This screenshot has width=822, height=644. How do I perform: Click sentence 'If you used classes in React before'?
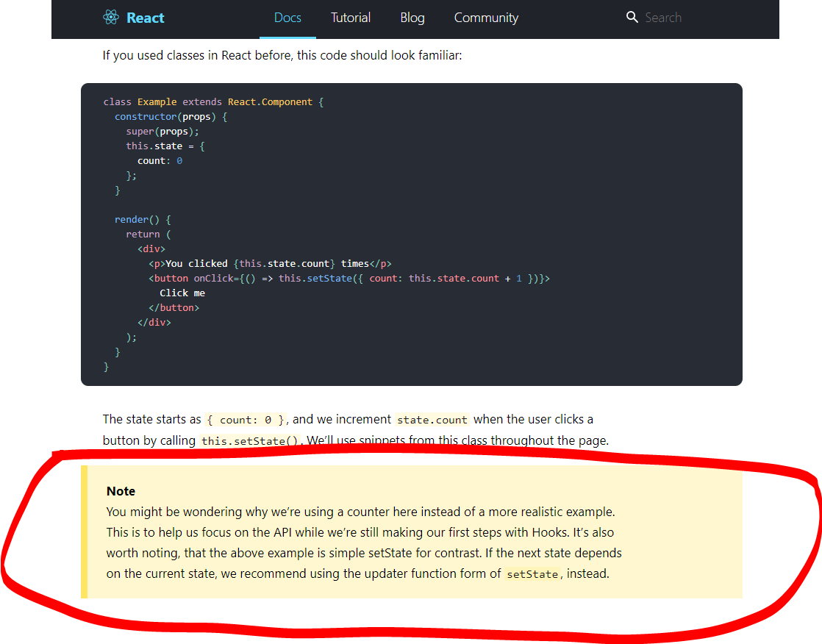282,56
